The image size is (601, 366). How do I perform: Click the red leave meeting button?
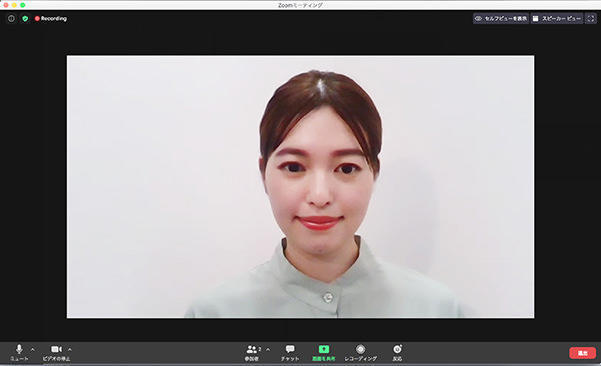click(x=582, y=353)
